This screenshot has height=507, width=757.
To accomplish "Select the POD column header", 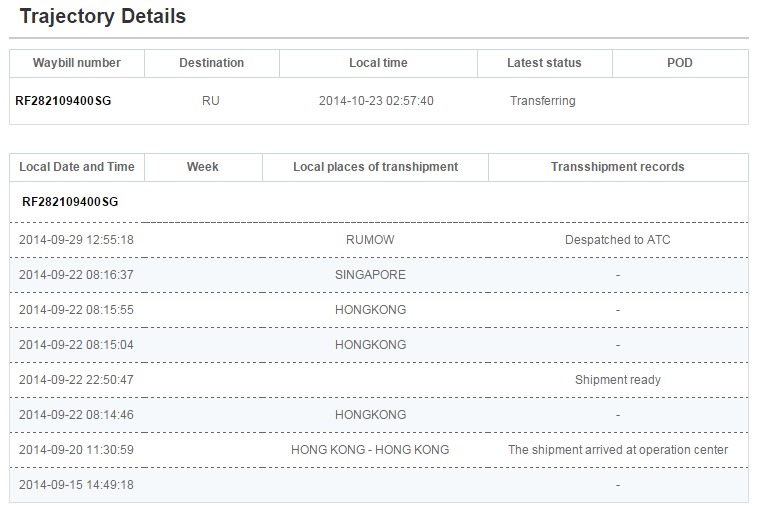I will pos(679,63).
